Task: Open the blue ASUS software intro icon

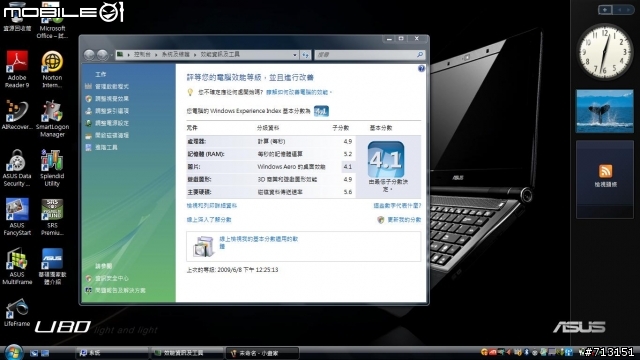Action: [x=52, y=266]
